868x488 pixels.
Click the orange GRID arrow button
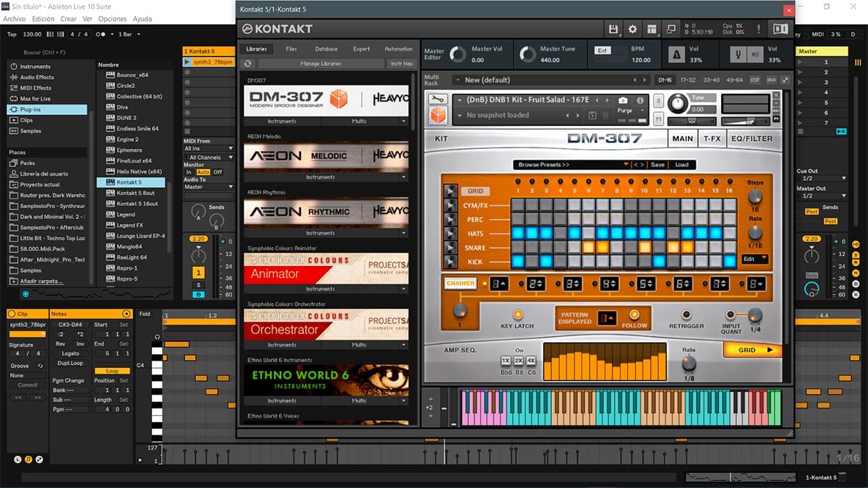click(752, 350)
